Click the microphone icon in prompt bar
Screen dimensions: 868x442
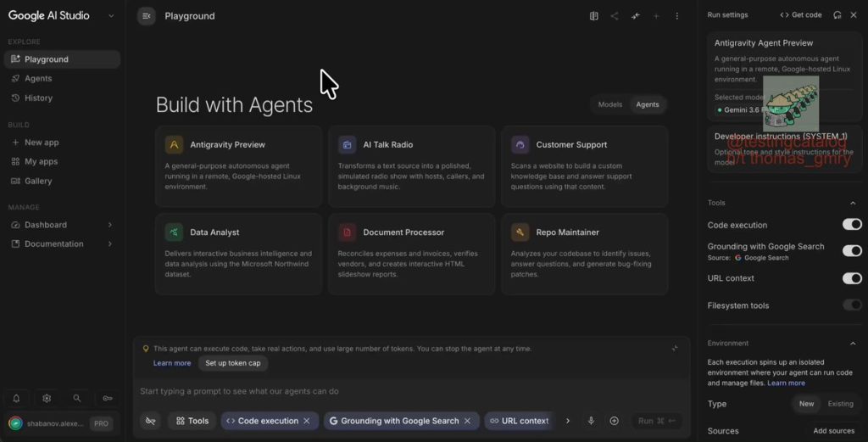(591, 421)
